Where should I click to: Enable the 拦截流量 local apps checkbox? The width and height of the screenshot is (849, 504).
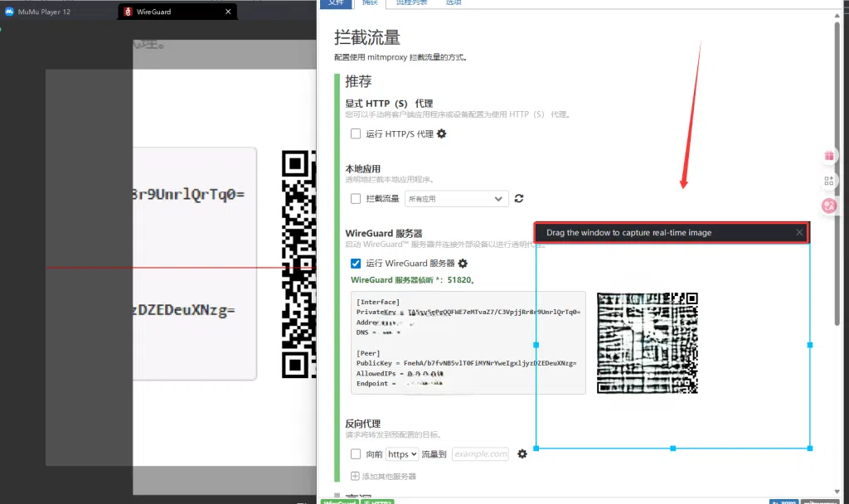point(356,199)
